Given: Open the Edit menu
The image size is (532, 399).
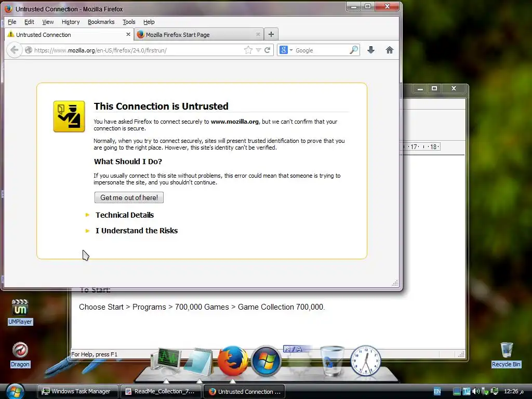Looking at the screenshot, I should coord(29,22).
